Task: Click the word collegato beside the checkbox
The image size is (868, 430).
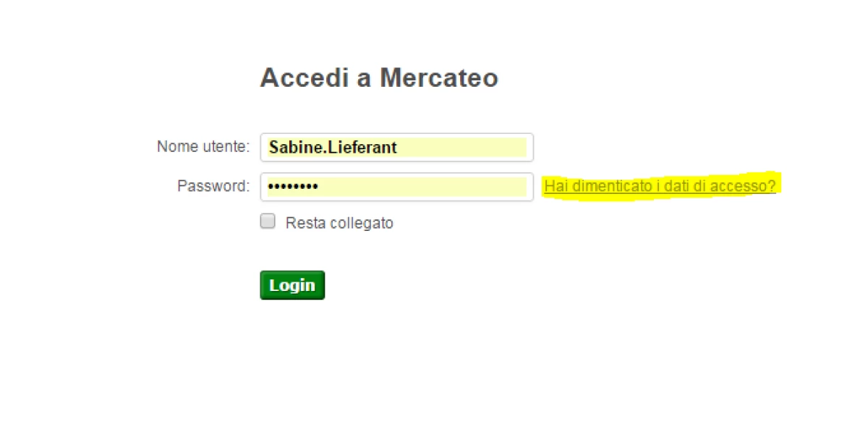Action: click(362, 223)
